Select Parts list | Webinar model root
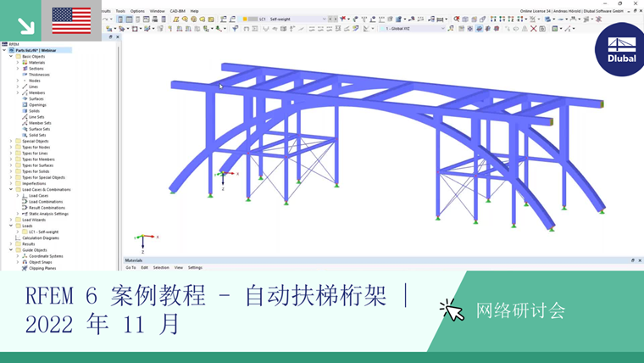644x363 pixels. click(x=36, y=50)
